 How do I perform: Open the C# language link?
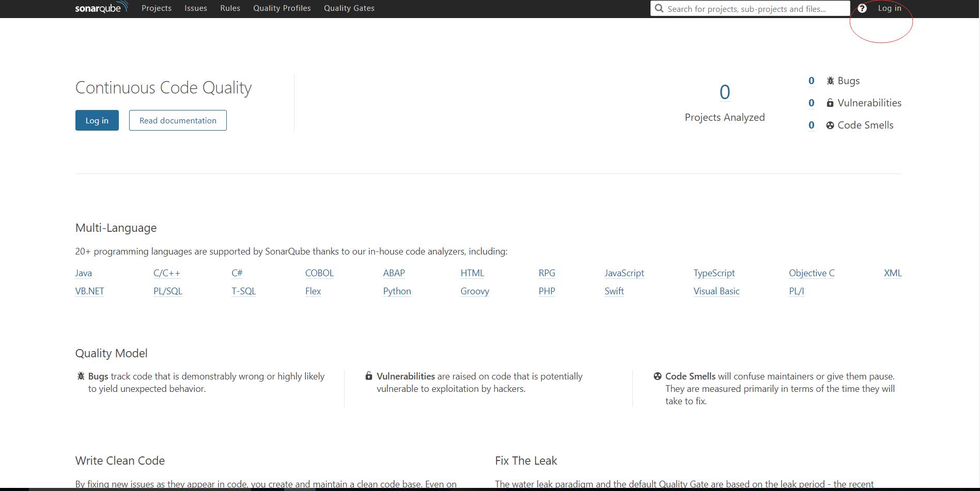237,273
